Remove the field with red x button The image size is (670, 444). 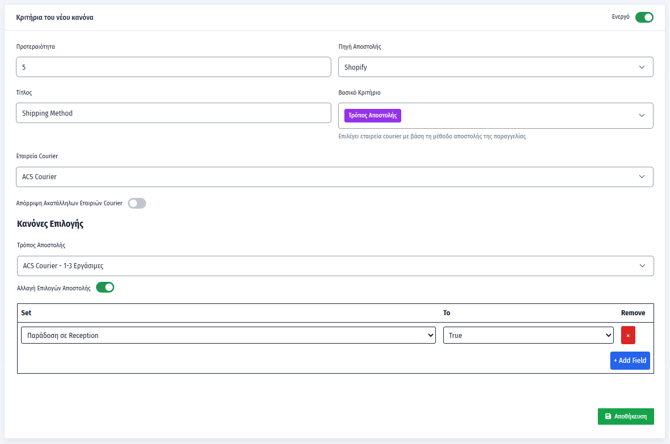pos(628,335)
